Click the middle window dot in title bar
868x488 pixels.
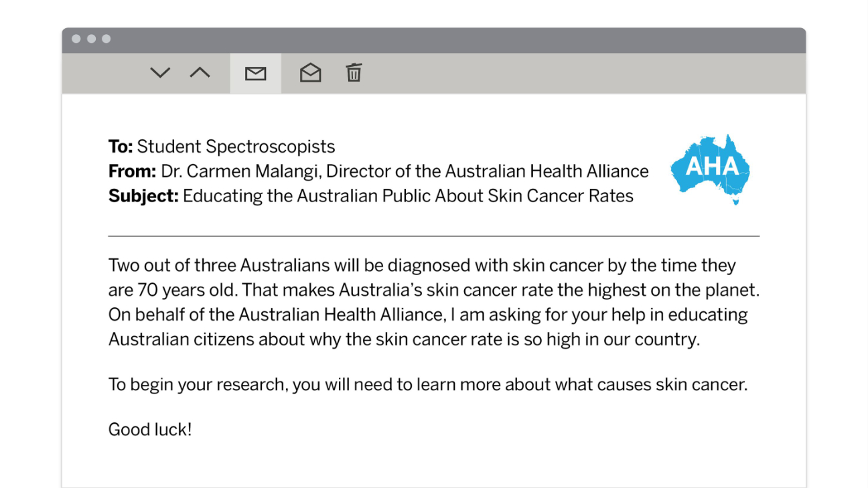91,39
